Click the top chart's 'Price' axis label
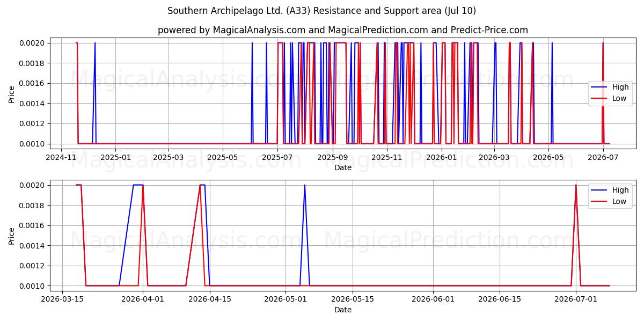644x322 pixels. (12, 93)
